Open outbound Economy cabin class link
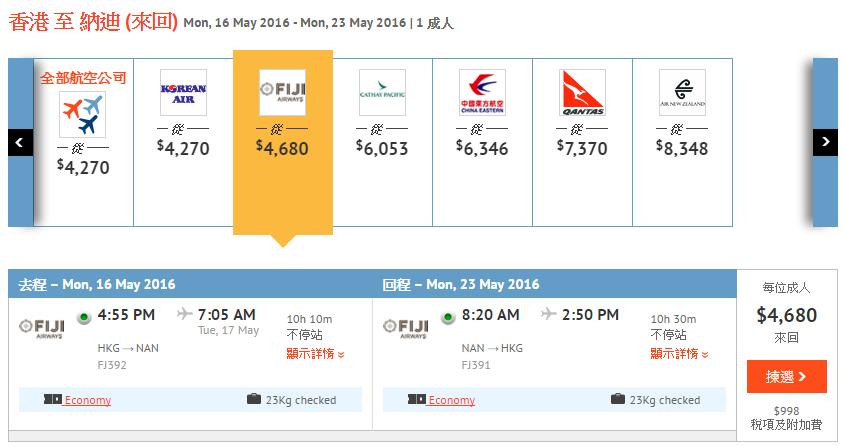 (88, 400)
